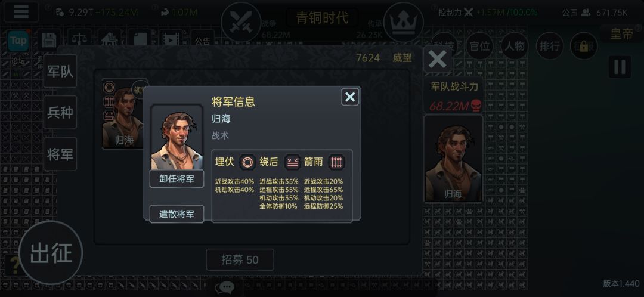Tap the crown heritage icon
The width and height of the screenshot is (644, 297).
[403, 22]
